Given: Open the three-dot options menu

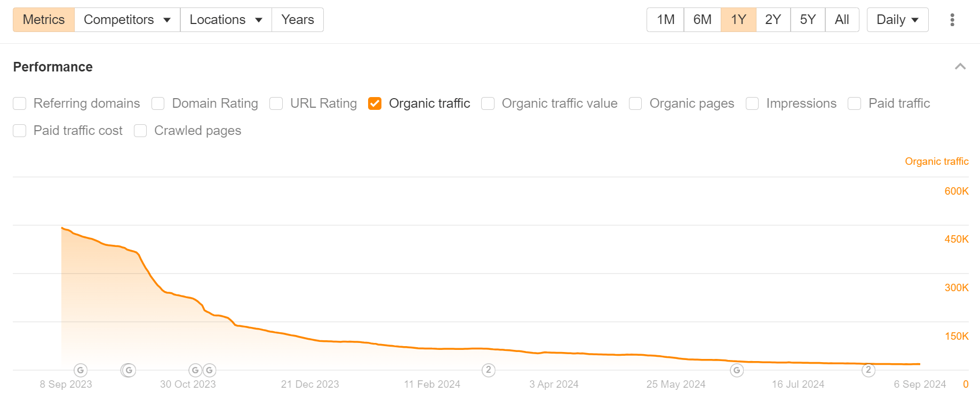Looking at the screenshot, I should 952,19.
